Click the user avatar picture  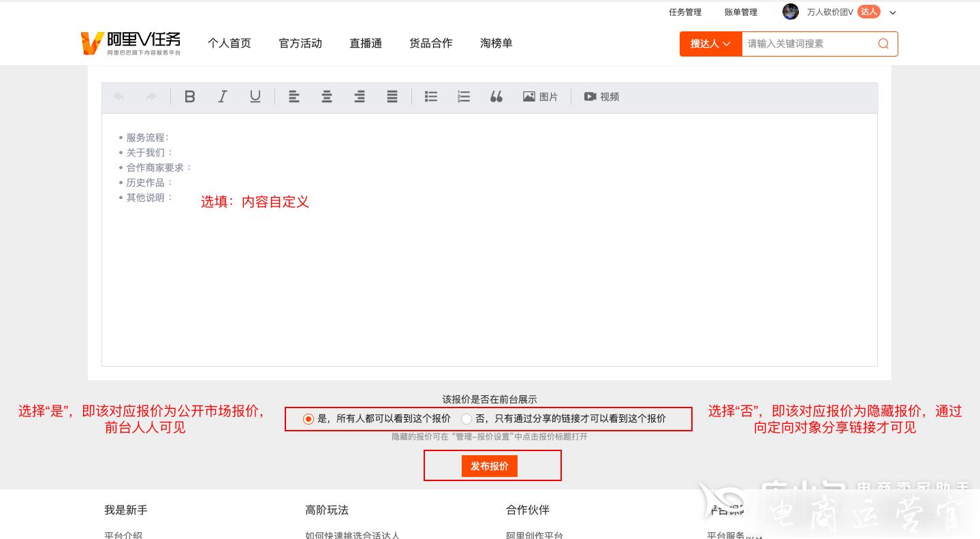[x=791, y=12]
